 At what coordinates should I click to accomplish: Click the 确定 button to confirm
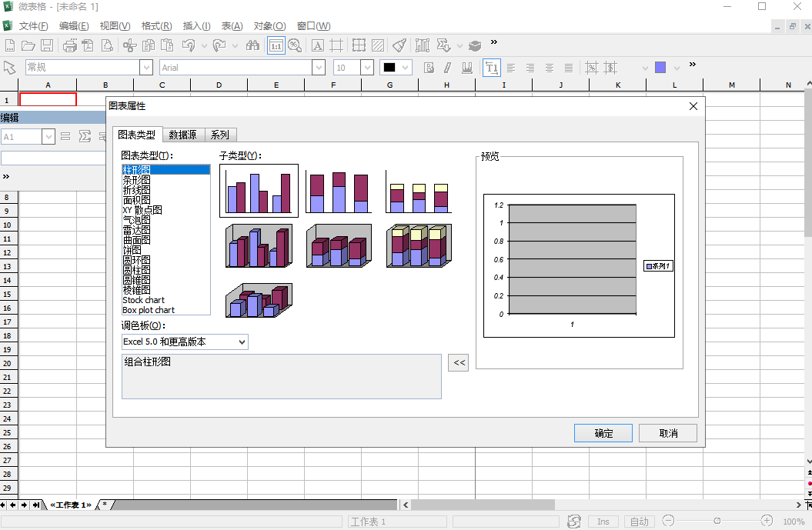603,432
